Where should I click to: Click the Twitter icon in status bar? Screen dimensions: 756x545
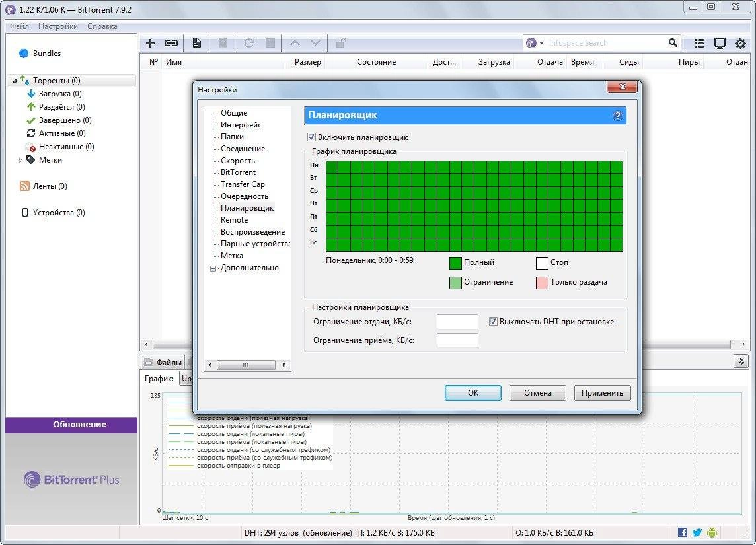point(697,532)
